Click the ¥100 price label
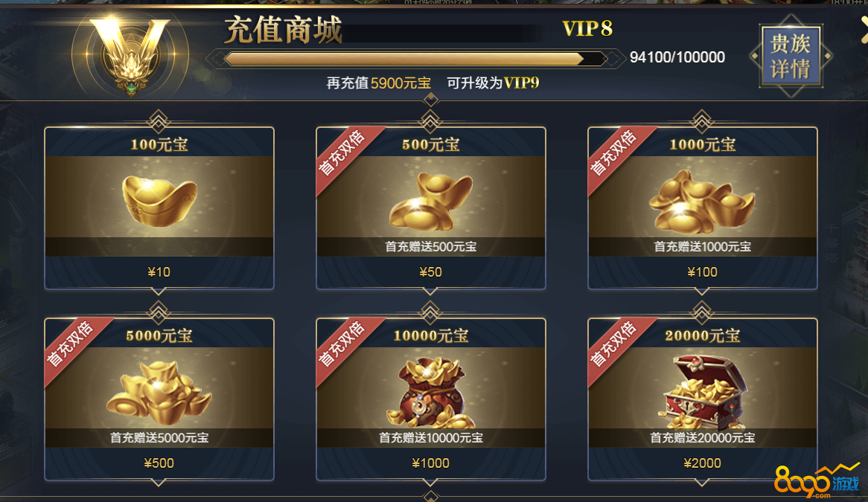The height and width of the screenshot is (502, 868). 702,272
